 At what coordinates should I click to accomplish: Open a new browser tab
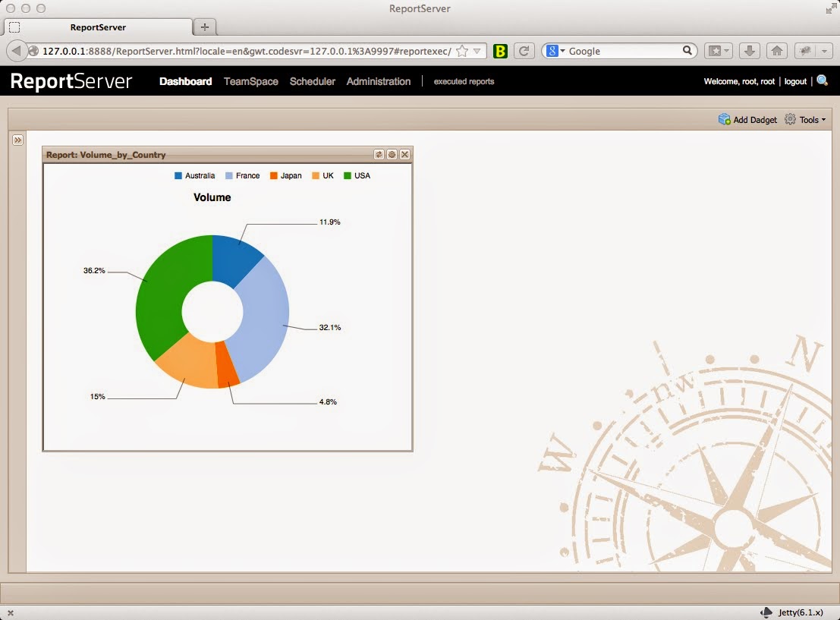(x=205, y=27)
